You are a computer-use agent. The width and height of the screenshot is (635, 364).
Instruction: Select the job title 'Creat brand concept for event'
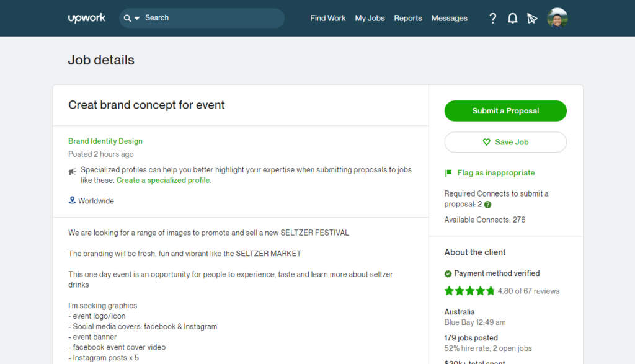(146, 105)
